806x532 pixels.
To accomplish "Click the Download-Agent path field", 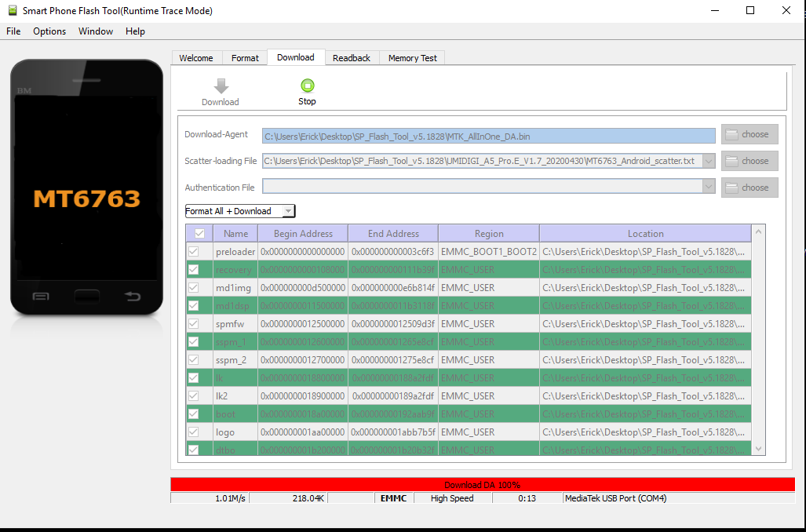I will click(488, 137).
